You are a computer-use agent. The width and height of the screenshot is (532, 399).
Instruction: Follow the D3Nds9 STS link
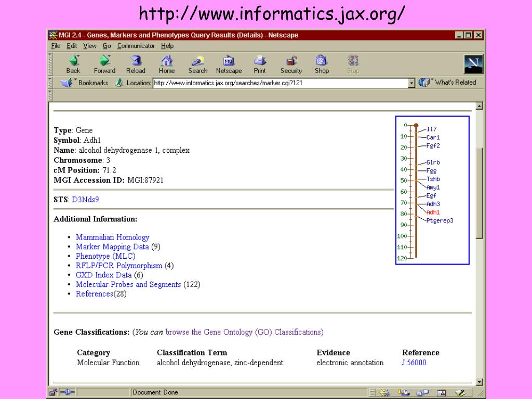[x=86, y=199]
